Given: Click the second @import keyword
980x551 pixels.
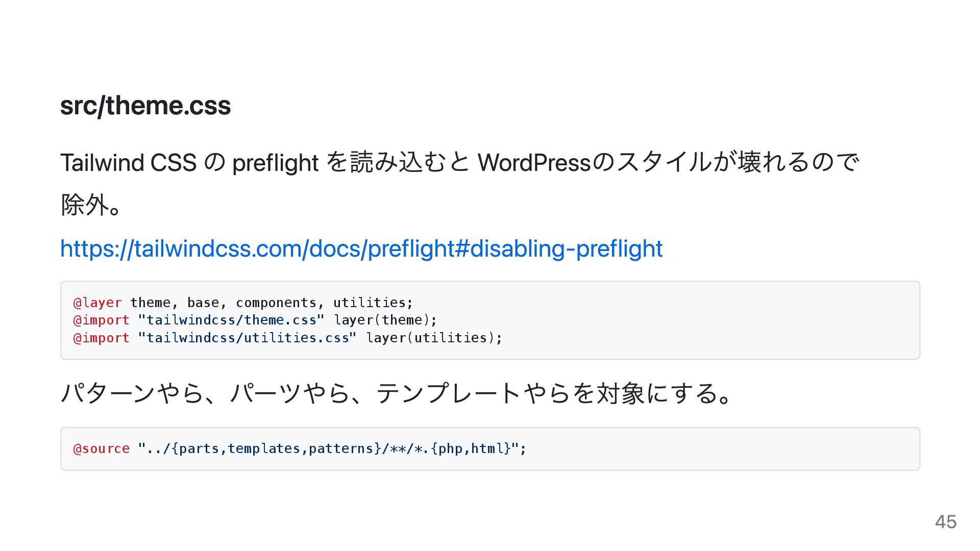Looking at the screenshot, I should pos(101,338).
